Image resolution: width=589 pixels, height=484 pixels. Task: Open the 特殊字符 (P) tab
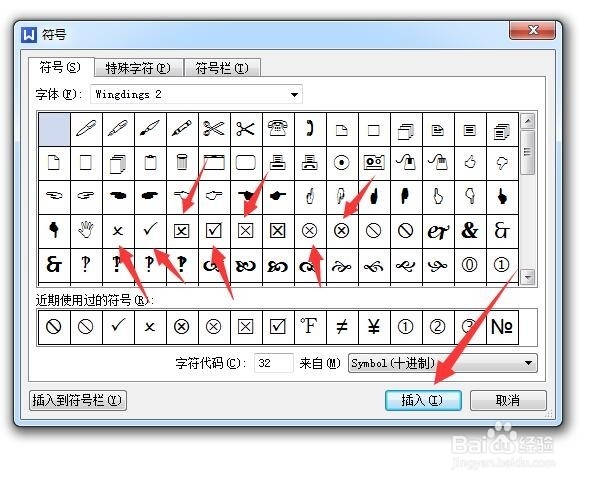(x=138, y=68)
